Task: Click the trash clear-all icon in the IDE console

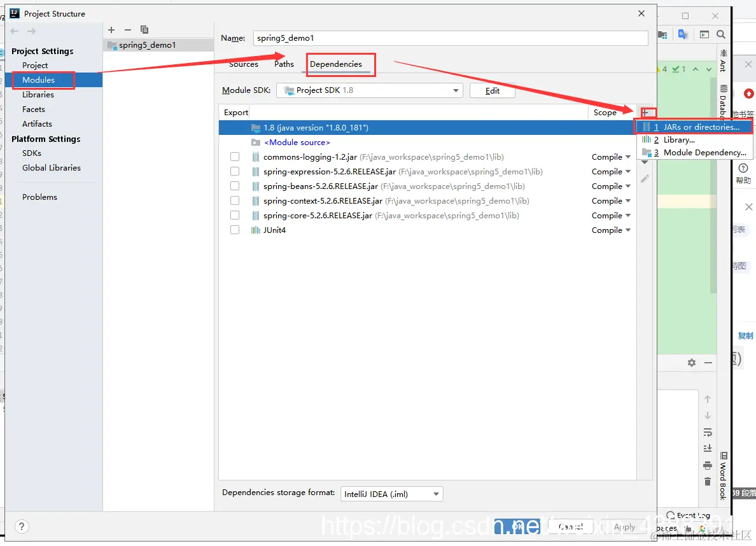Action: [x=707, y=481]
